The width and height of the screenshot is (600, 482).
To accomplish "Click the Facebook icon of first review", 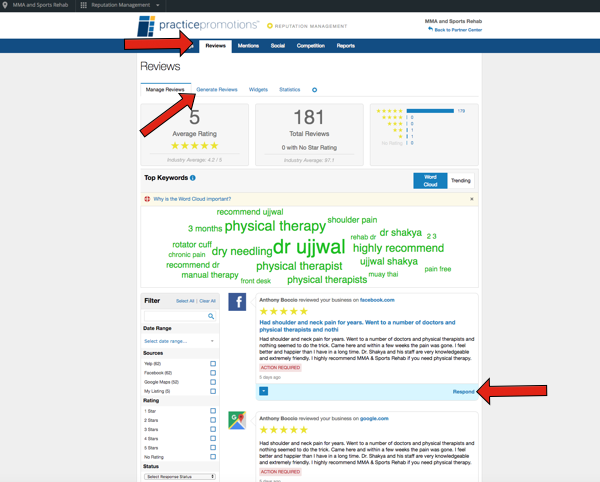I will pyautogui.click(x=237, y=302).
